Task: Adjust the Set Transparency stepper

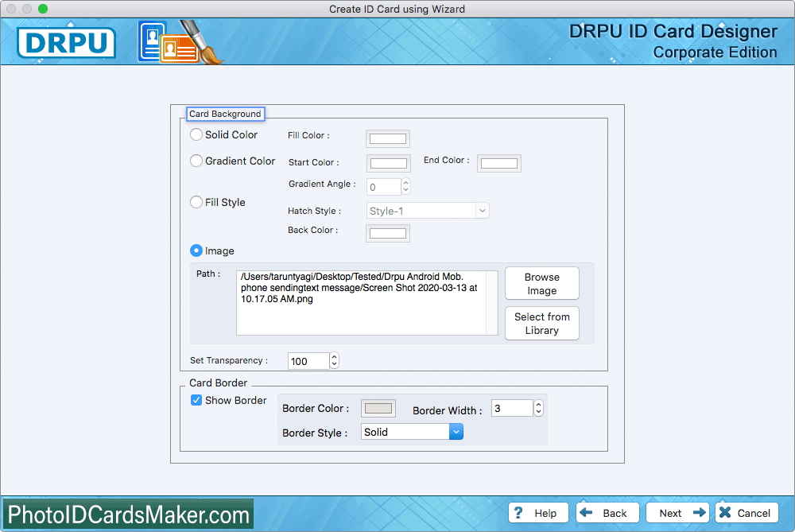Action: (334, 360)
